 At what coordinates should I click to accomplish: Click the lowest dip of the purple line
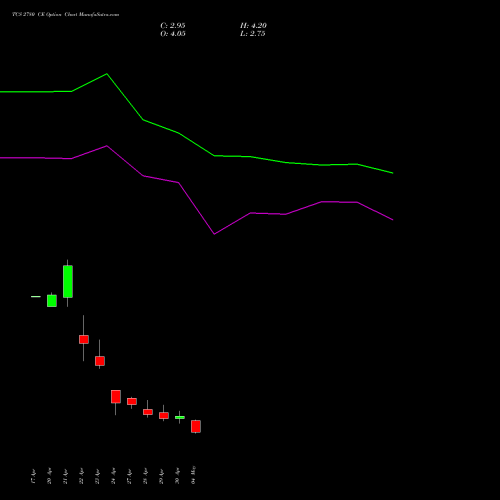[214, 234]
